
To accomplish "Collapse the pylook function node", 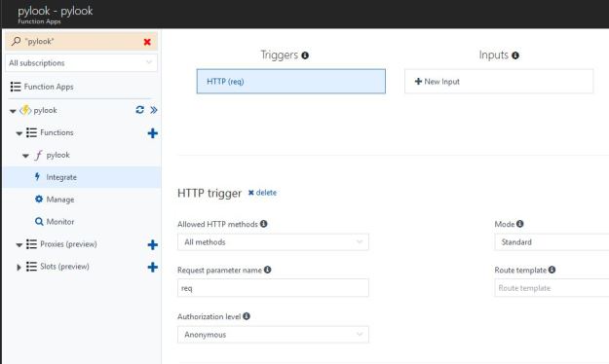I will [x=25, y=156].
